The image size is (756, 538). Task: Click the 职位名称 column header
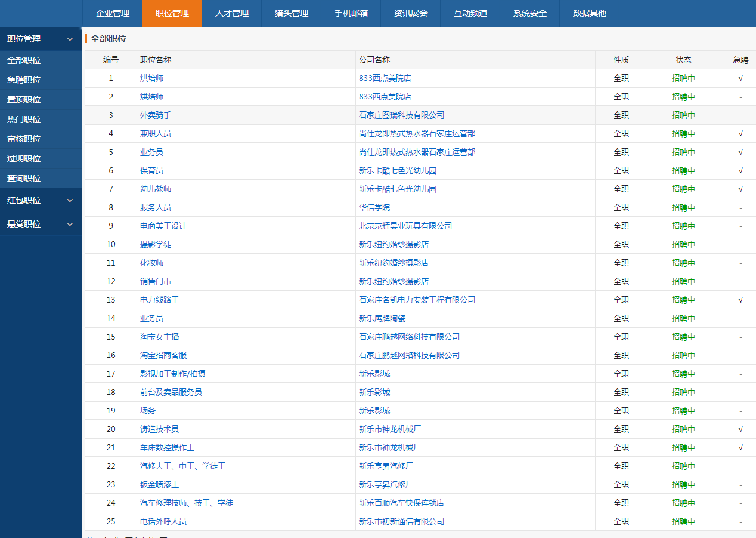pyautogui.click(x=156, y=60)
